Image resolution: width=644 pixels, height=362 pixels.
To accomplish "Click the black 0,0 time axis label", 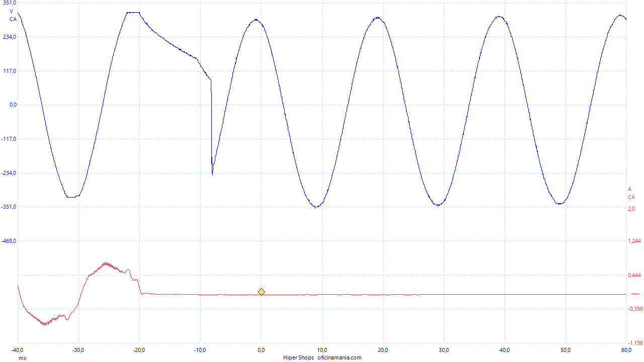I will tap(261, 350).
